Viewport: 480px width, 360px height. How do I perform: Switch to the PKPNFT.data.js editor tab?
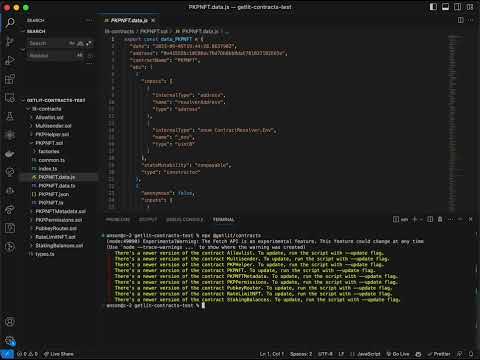[x=129, y=21]
